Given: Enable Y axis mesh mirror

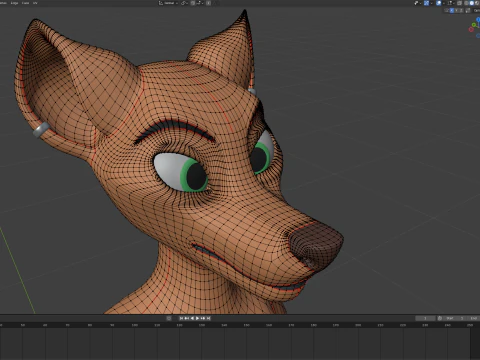Looking at the screenshot, I should point(456,10).
